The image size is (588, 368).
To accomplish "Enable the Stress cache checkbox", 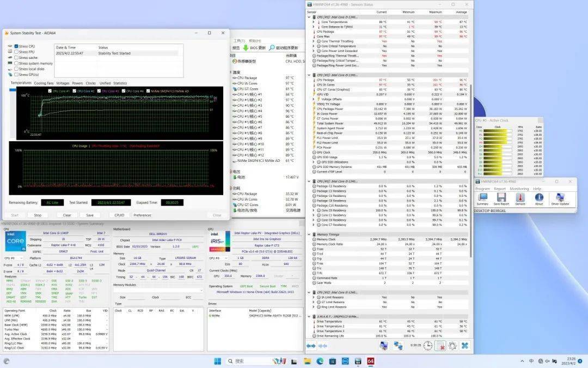I will 16,57.
